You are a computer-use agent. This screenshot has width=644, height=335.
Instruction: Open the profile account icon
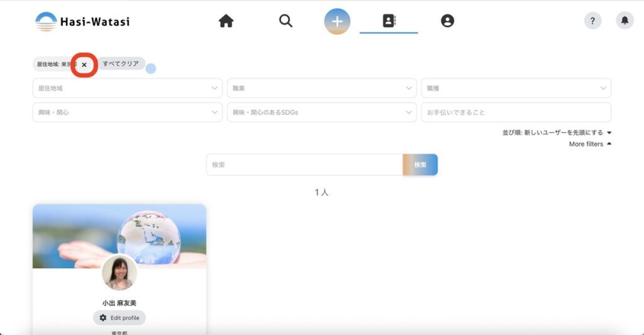click(x=447, y=21)
